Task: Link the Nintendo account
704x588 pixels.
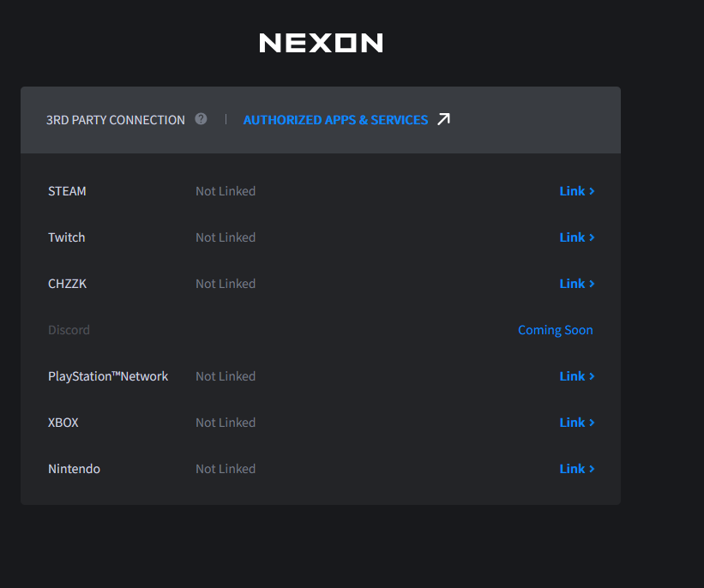Action: [x=576, y=469]
